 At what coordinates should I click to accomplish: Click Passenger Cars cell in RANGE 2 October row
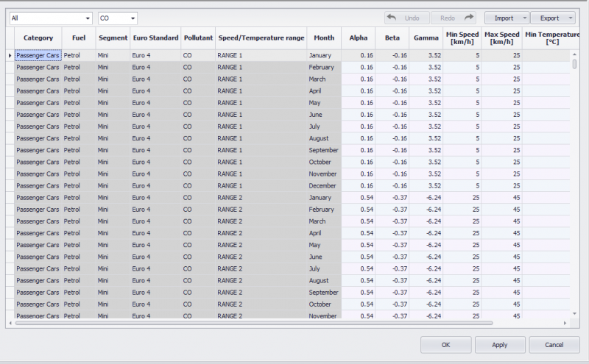click(38, 304)
